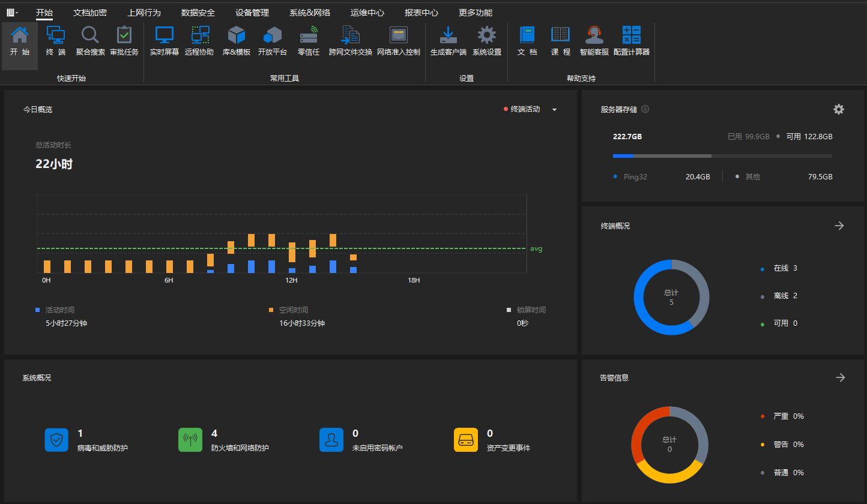The height and width of the screenshot is (504, 867).
Task: Open 开放平台 open platform
Action: 273,35
